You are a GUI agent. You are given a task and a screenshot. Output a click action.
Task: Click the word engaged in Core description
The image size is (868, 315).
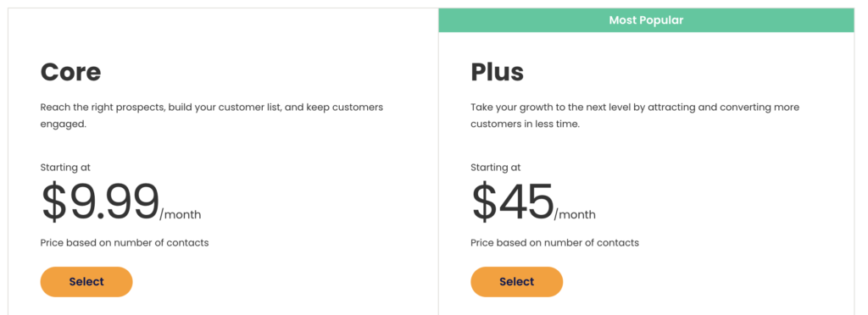[x=63, y=124]
